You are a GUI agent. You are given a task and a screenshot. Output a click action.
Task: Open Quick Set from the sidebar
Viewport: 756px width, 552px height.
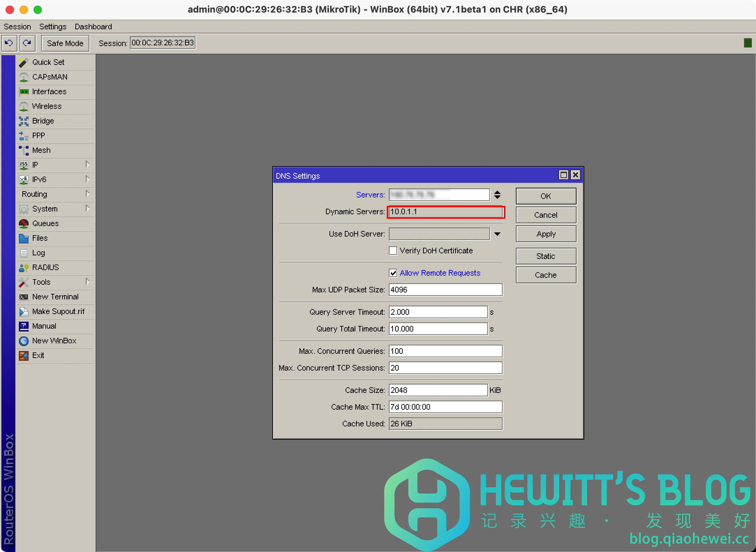click(48, 62)
